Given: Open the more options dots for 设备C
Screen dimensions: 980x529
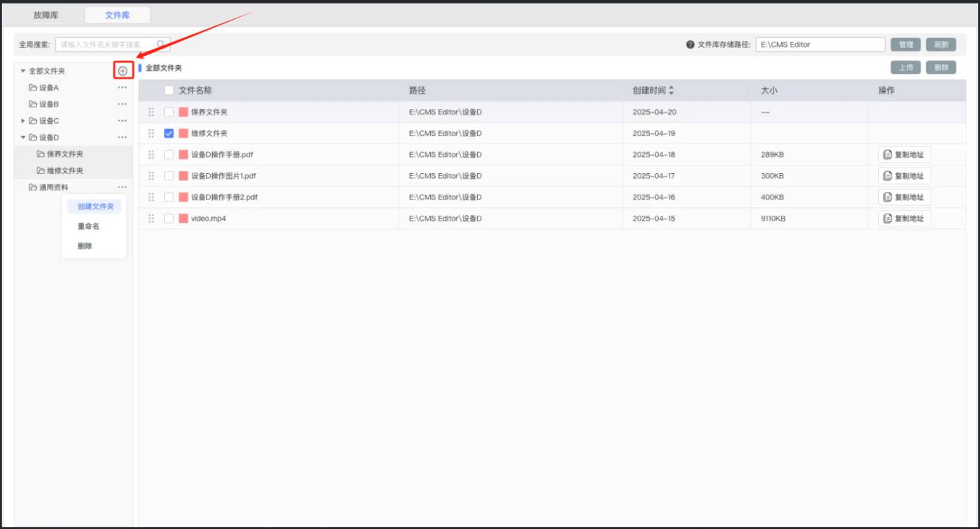Looking at the screenshot, I should pos(122,121).
